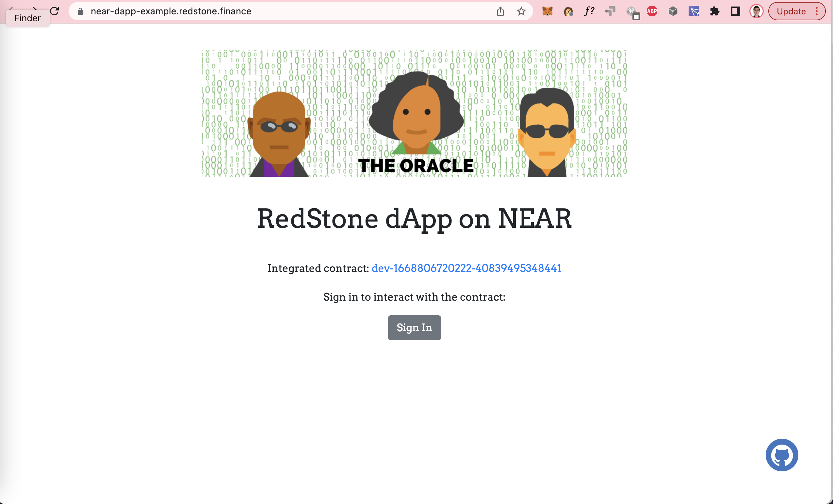The width and height of the screenshot is (833, 504).
Task: Click the Oracle banner image
Action: [415, 113]
